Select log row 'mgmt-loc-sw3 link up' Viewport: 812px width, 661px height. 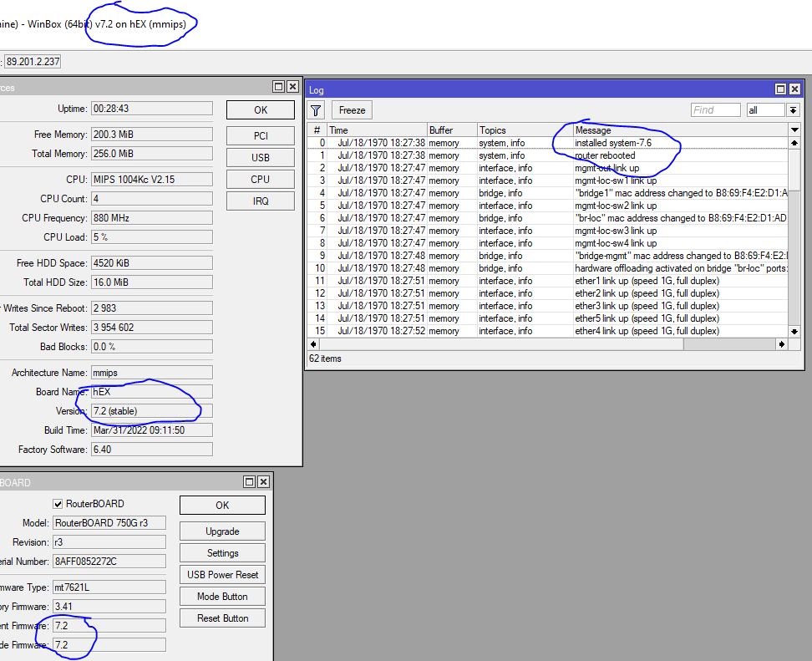[x=548, y=231]
